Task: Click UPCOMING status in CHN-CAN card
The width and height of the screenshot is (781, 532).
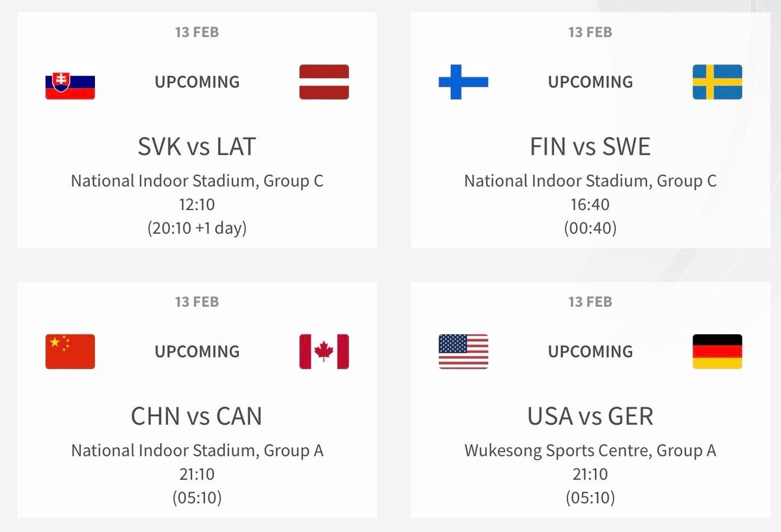Action: pos(197,352)
